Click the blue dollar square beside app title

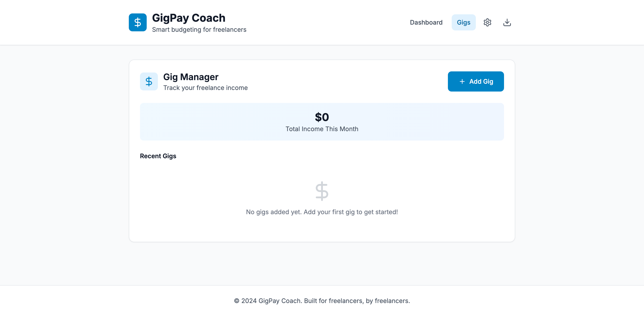138,22
